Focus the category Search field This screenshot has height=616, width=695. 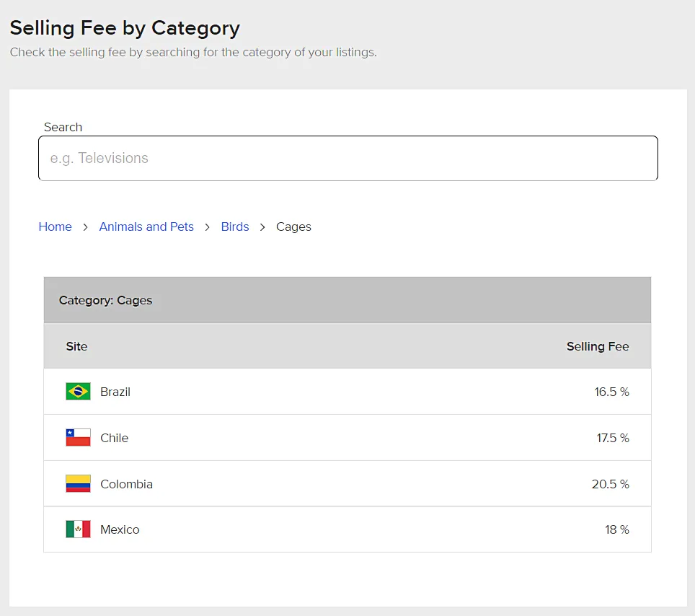point(348,158)
